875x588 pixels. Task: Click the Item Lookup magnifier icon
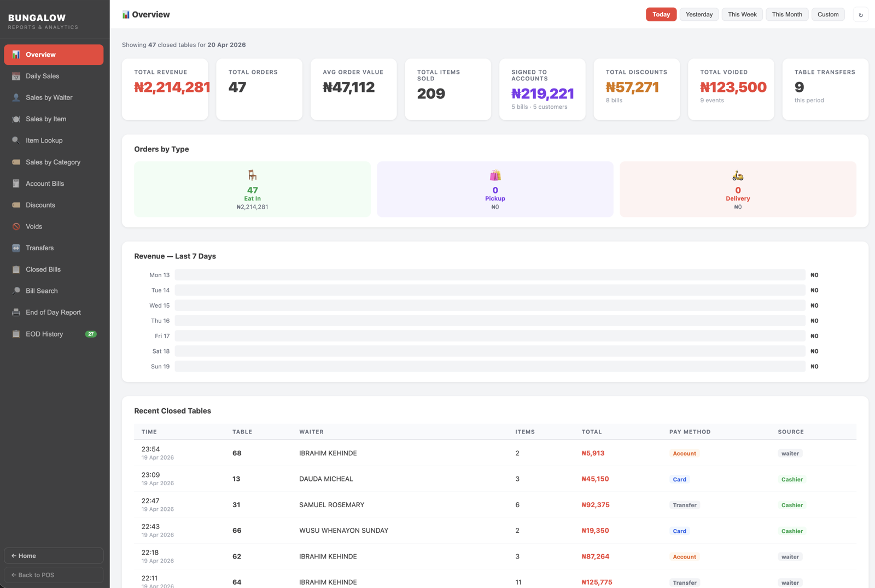16,140
